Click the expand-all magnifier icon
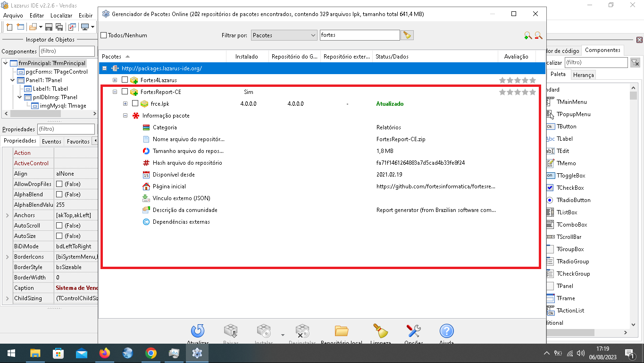Image resolution: width=644 pixels, height=363 pixels. (528, 35)
